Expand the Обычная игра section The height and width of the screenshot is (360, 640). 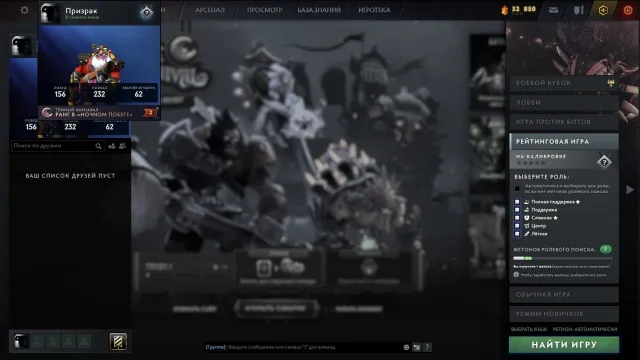[564, 295]
